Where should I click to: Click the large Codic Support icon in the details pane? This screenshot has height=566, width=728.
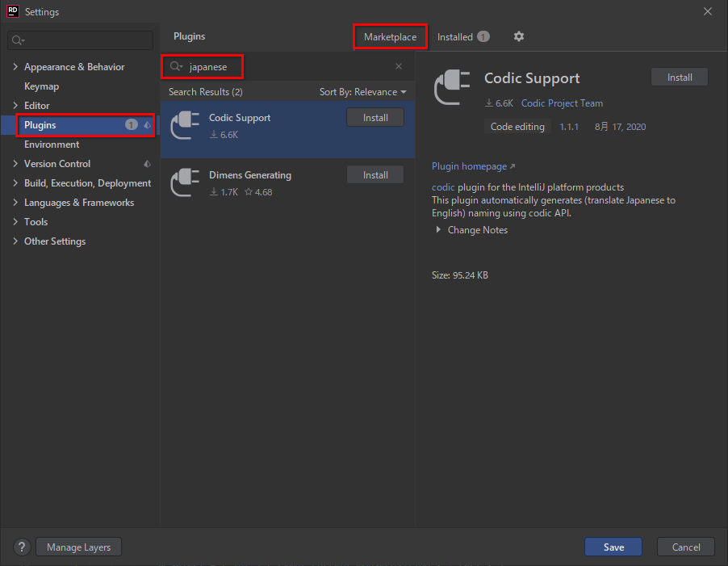[x=452, y=87]
